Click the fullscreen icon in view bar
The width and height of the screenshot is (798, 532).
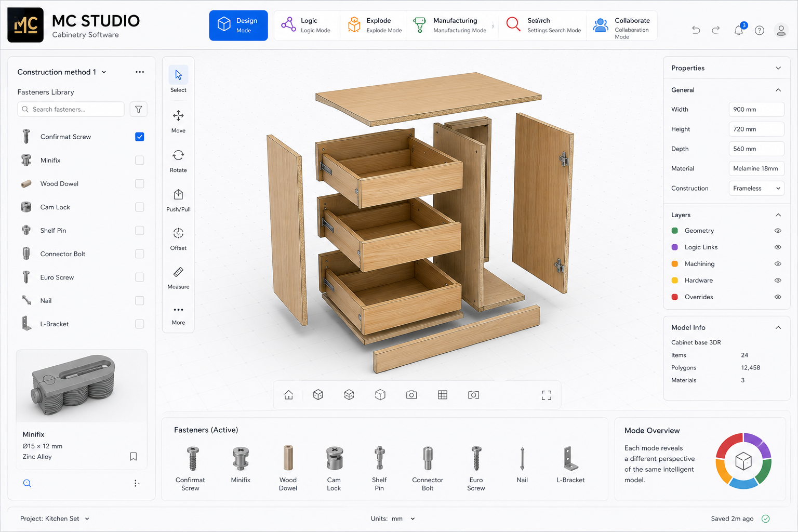coord(547,395)
